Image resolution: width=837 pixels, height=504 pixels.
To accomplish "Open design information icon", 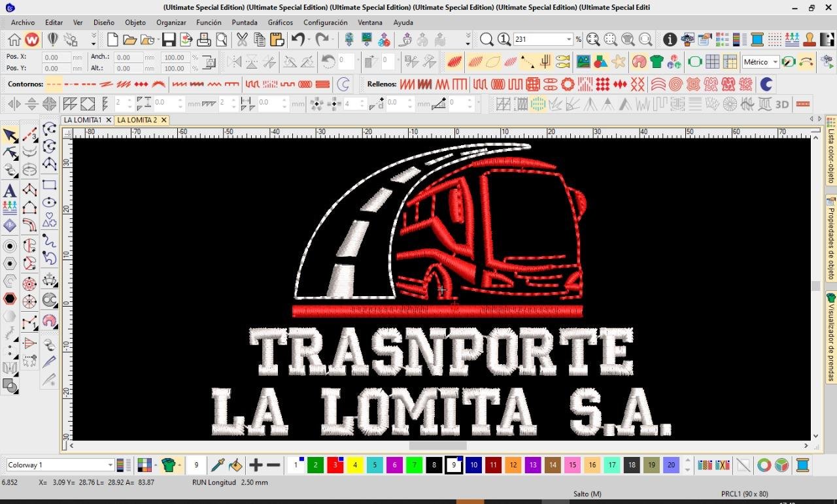I will coord(670,40).
